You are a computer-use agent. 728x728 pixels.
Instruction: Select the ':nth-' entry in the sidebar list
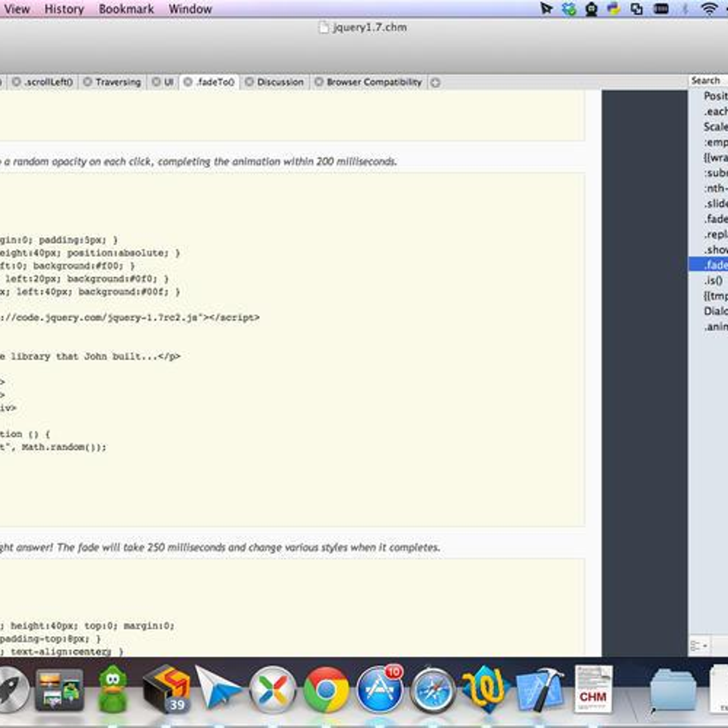[708, 188]
